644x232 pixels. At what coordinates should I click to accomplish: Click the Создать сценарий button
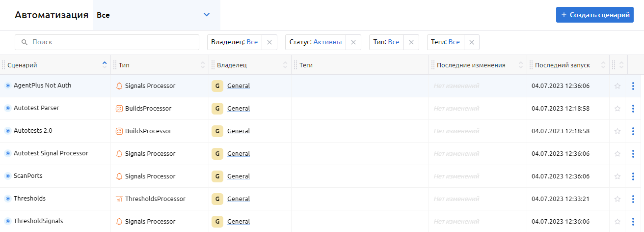coord(594,15)
